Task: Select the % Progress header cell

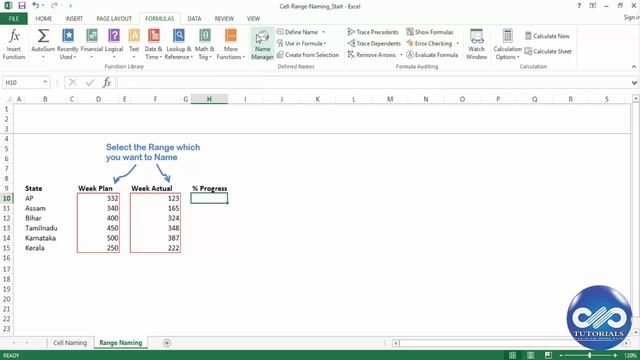Action: [x=209, y=188]
